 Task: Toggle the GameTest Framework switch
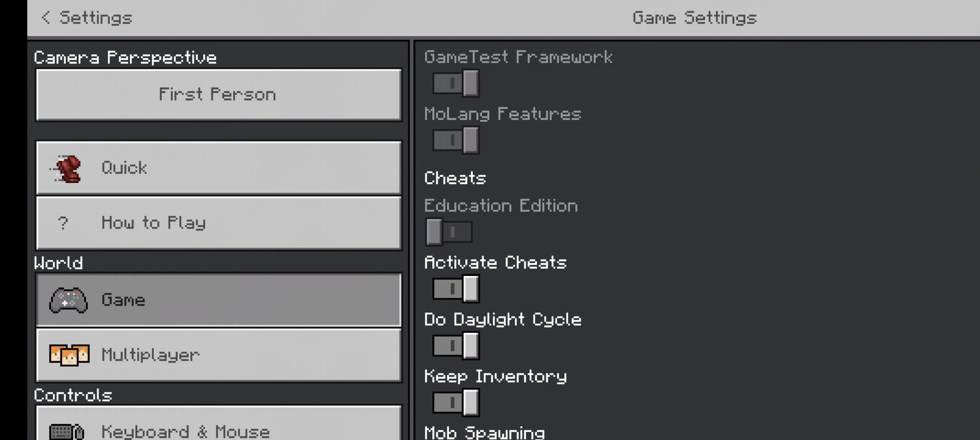pyautogui.click(x=456, y=84)
